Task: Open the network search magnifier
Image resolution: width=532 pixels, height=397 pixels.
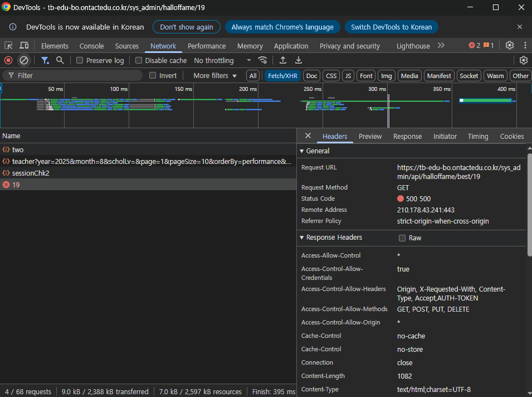Action: point(60,60)
